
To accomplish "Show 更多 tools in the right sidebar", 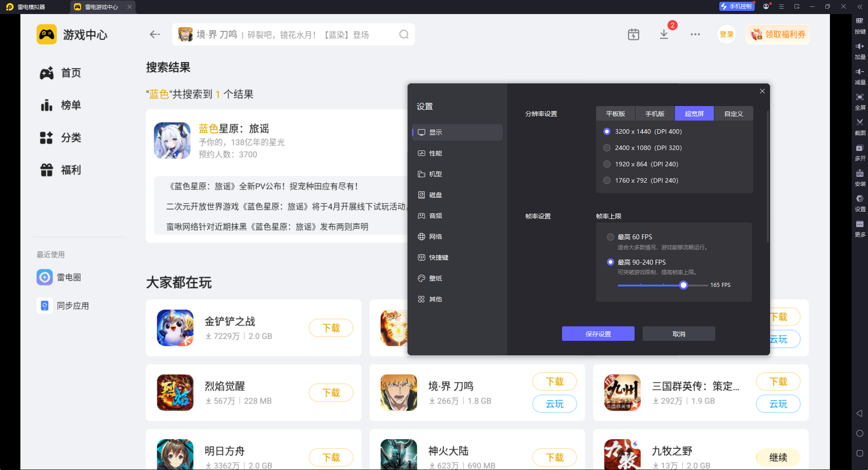I will 860,228.
